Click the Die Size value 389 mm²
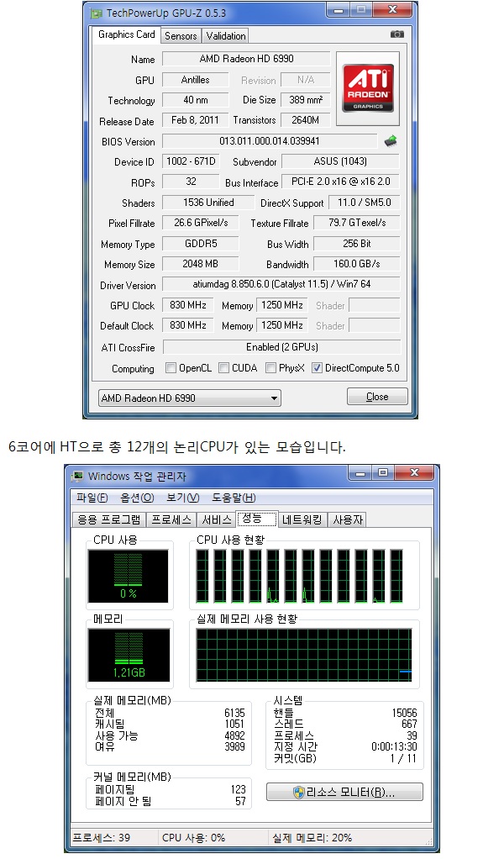 coord(306,100)
